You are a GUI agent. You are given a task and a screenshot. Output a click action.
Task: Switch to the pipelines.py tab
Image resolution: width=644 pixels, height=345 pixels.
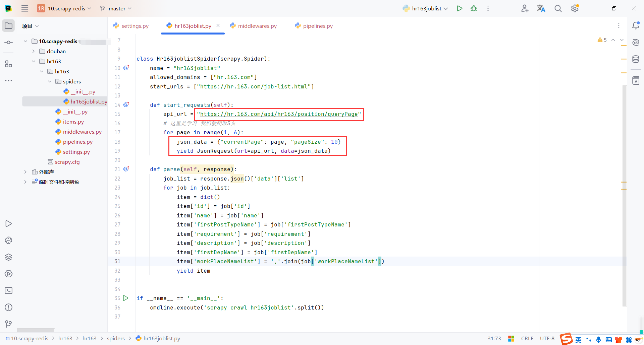click(314, 26)
